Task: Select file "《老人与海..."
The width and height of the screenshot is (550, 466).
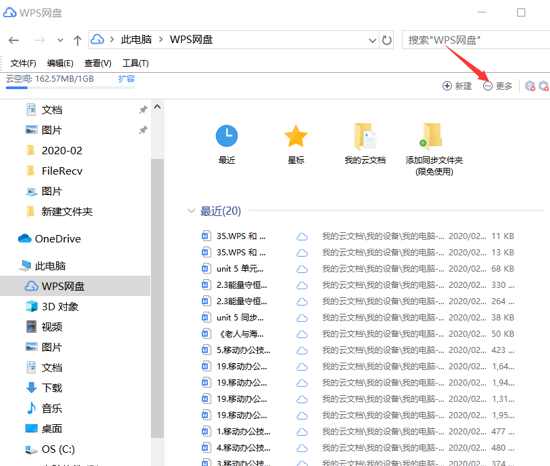Action: pyautogui.click(x=240, y=334)
